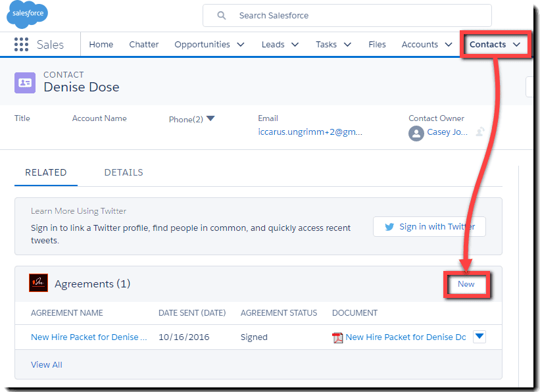Expand the Leads tab dropdown chevron
This screenshot has width=540, height=392.
(295, 45)
